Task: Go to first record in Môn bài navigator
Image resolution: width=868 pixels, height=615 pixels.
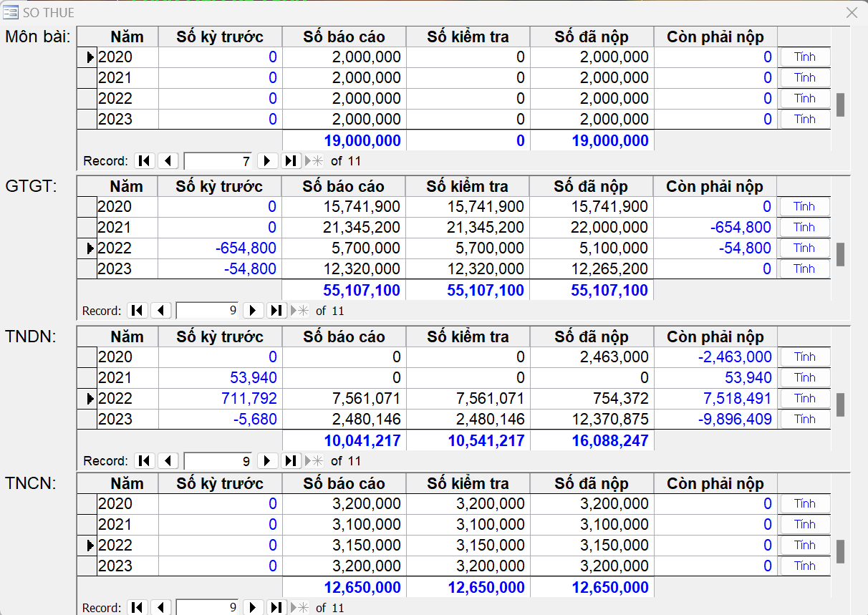Action: point(145,161)
